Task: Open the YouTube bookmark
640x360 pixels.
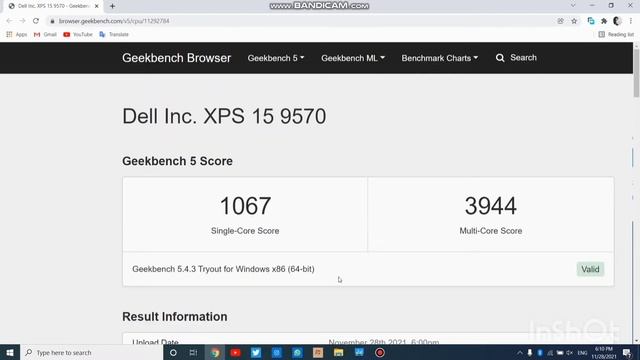Action: click(78, 35)
